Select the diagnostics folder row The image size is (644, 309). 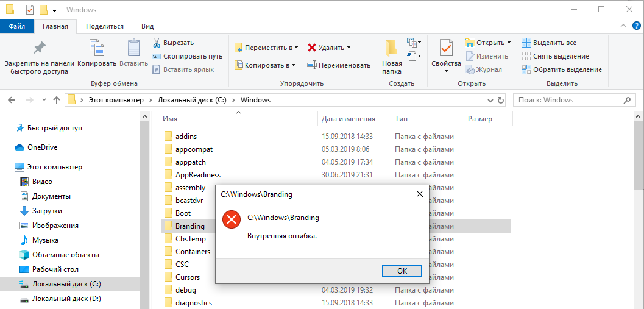[335, 303]
